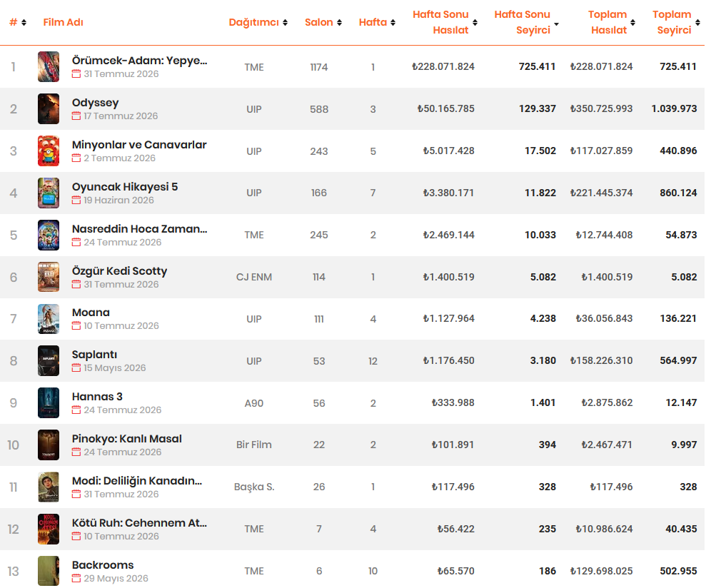This screenshot has height=588, width=711.
Task: Open Oyuncak Hikayesi 5 film link
Action: pyautogui.click(x=125, y=187)
